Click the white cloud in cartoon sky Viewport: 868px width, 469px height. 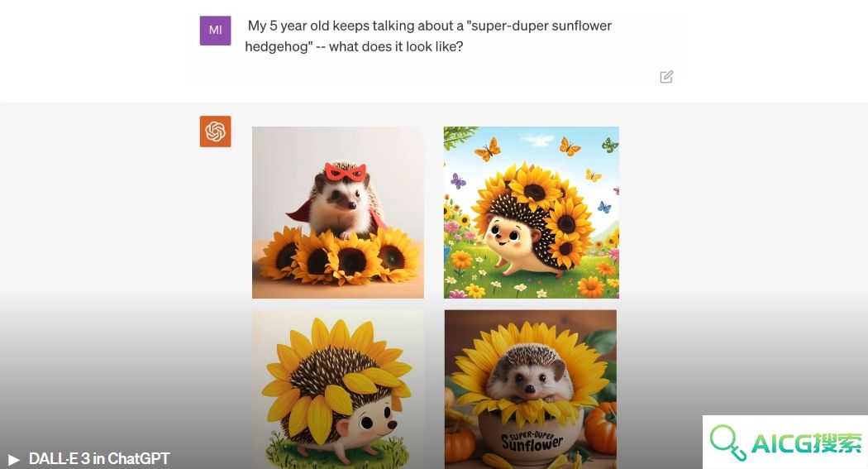pos(537,141)
